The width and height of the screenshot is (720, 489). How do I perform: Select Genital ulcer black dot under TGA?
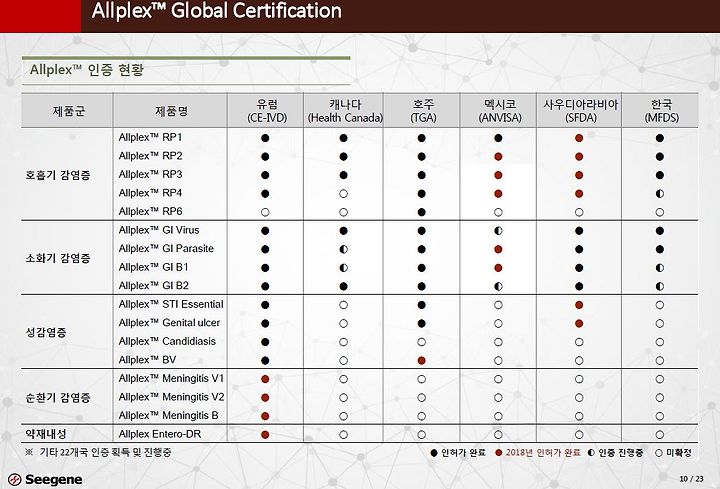422,323
